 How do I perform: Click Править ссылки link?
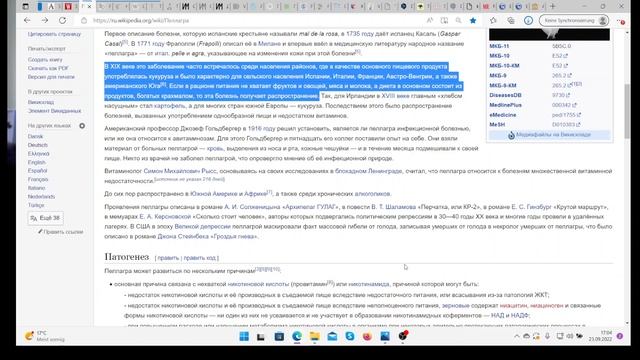[60, 232]
